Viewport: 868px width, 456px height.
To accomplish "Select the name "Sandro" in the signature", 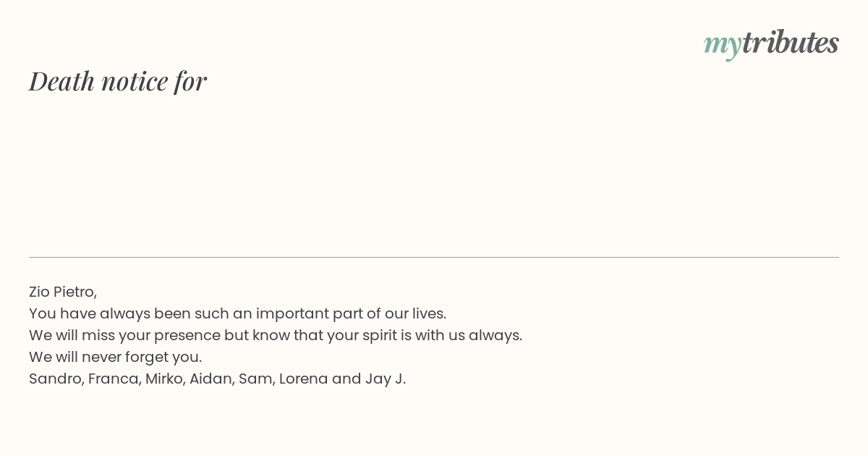I will (x=55, y=379).
